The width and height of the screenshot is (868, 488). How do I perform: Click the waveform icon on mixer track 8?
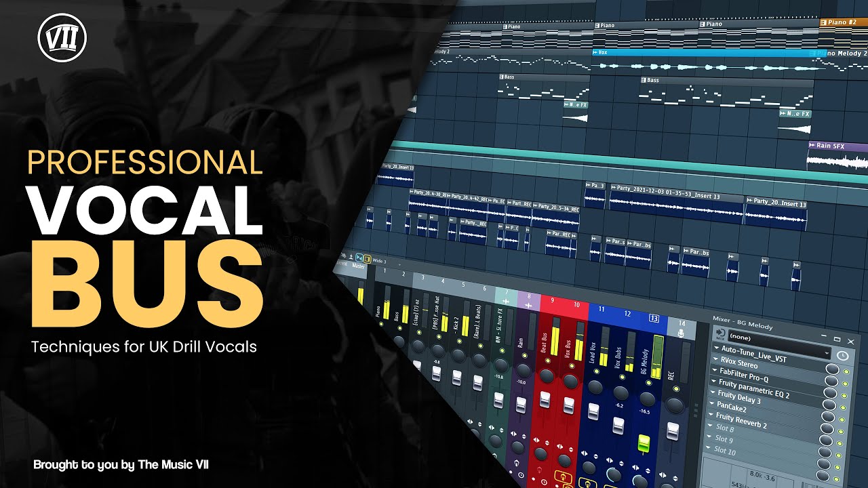[529, 305]
